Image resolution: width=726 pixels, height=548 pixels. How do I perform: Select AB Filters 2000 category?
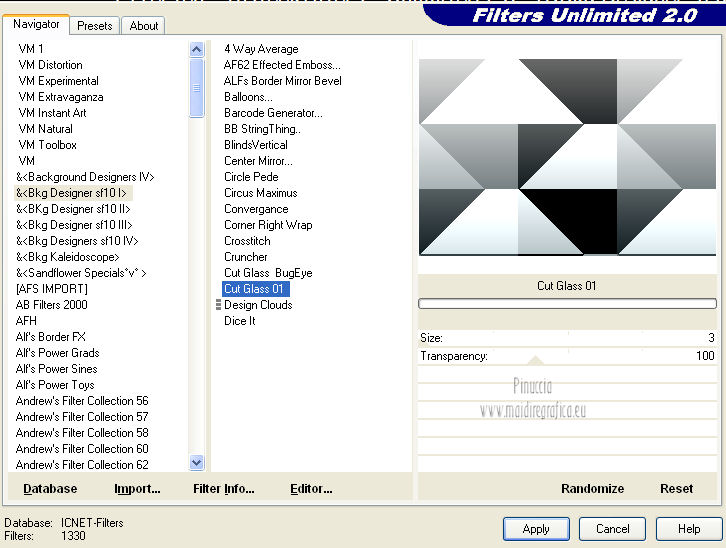click(x=51, y=305)
